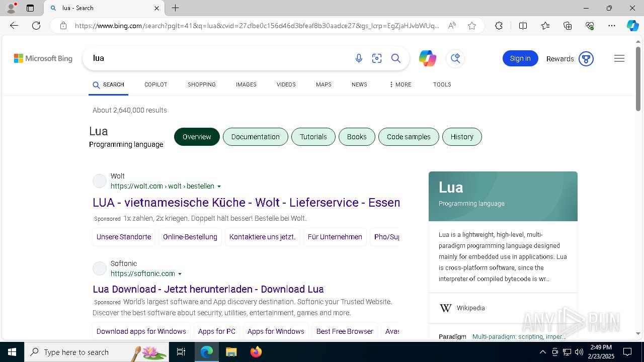Open the Für Unternehmen sitelink

coord(335,237)
